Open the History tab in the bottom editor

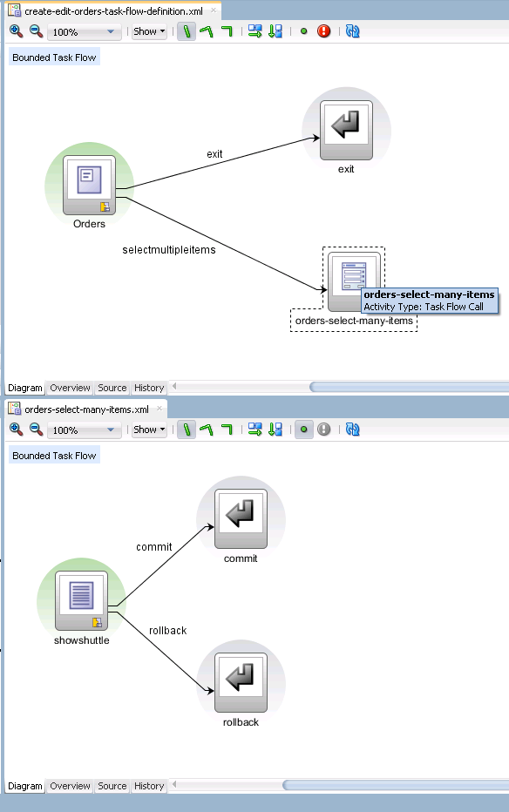149,786
